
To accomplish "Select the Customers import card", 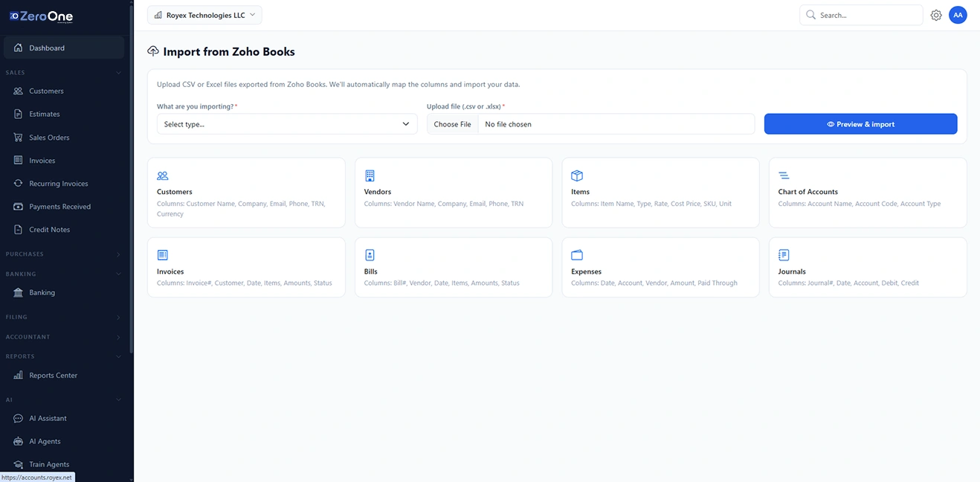I will 246,193.
